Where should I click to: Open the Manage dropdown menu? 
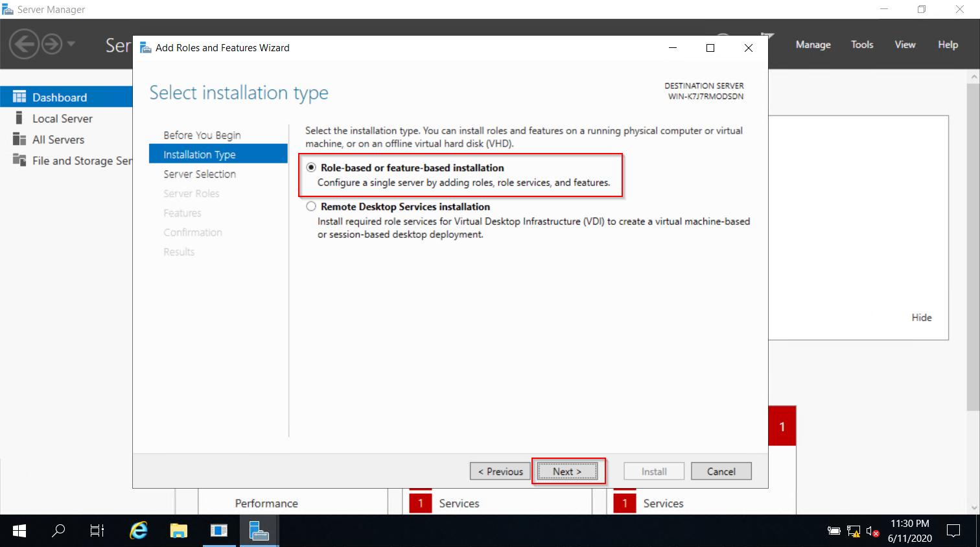pyautogui.click(x=813, y=44)
